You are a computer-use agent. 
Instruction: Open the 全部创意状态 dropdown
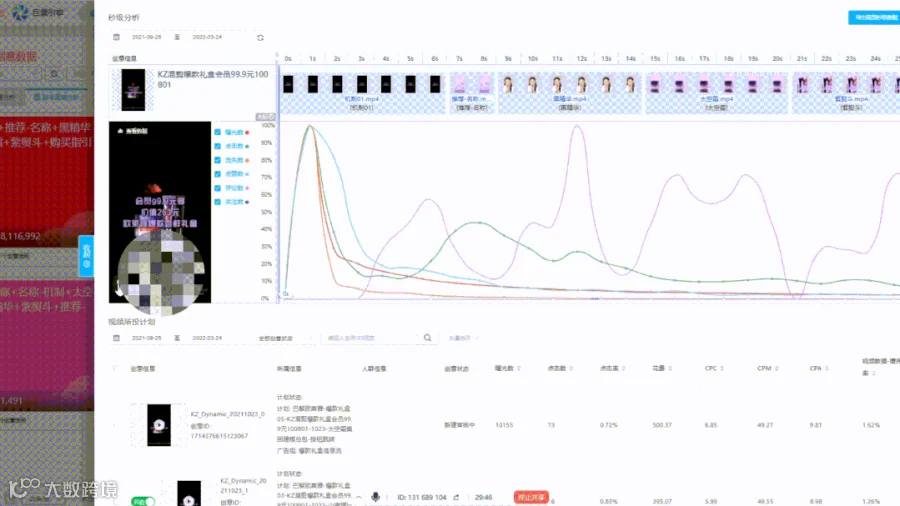point(285,338)
